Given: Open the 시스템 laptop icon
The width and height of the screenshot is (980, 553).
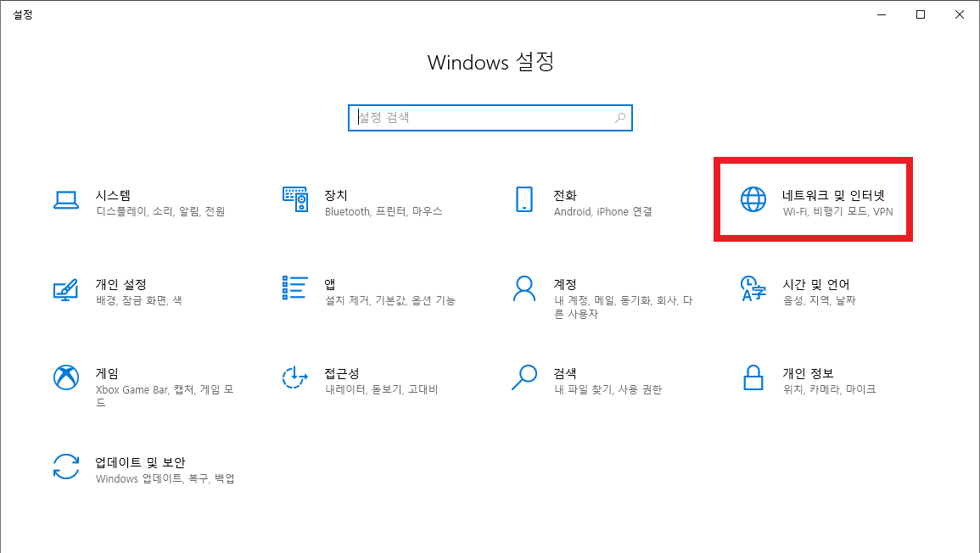Looking at the screenshot, I should [65, 200].
